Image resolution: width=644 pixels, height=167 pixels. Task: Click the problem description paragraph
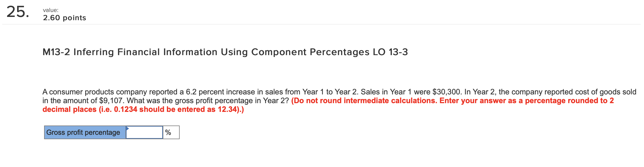tap(245, 93)
